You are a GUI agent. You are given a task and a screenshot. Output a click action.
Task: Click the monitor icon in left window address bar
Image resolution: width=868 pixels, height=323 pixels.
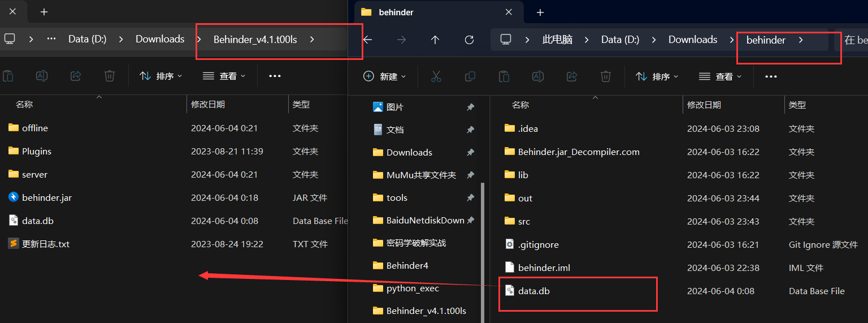10,39
